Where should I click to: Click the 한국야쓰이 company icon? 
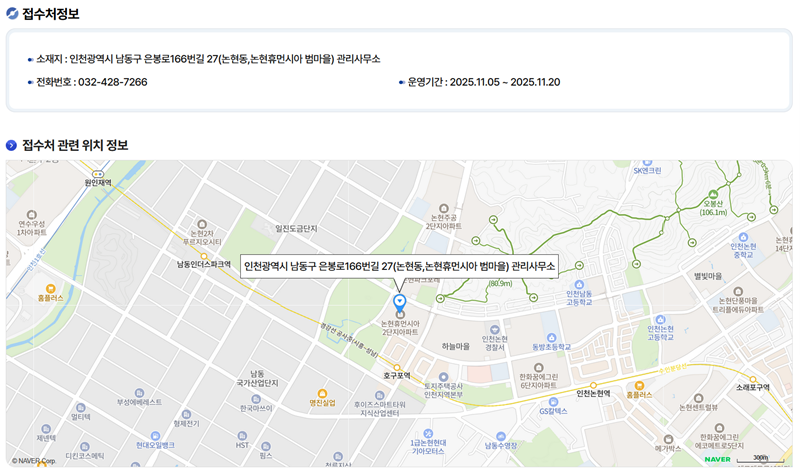pyautogui.click(x=256, y=399)
